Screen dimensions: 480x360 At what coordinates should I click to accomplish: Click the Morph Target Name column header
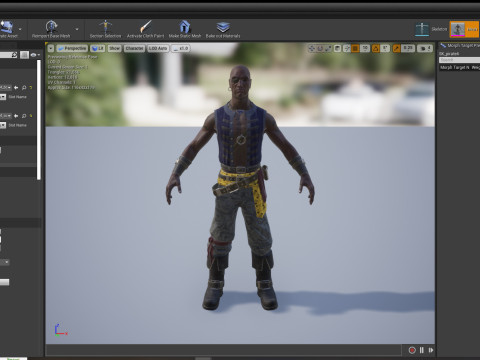click(455, 68)
